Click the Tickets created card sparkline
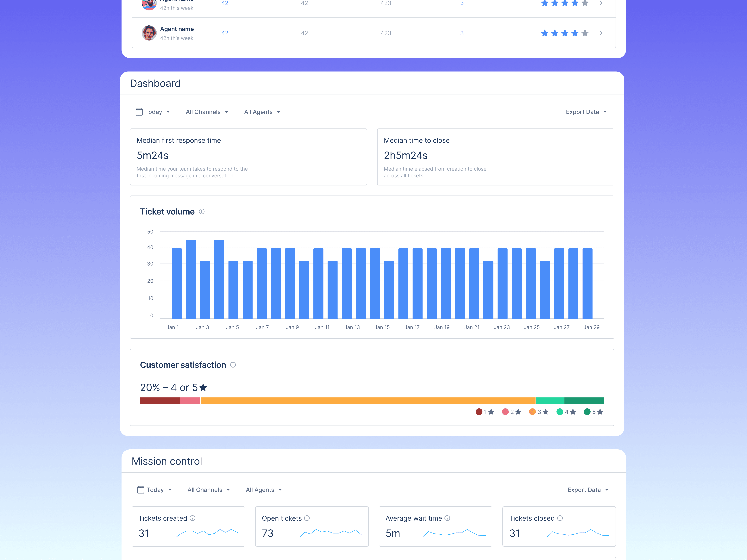The width and height of the screenshot is (747, 560). [x=207, y=533]
